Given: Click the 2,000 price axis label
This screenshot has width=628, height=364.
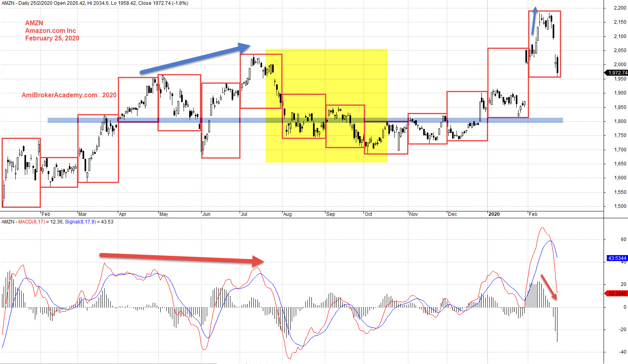Looking at the screenshot, I should (x=620, y=64).
